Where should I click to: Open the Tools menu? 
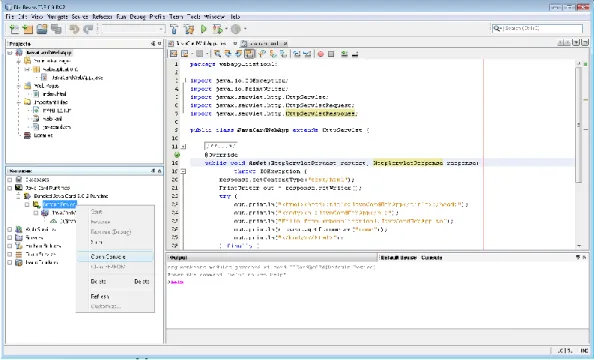(194, 17)
